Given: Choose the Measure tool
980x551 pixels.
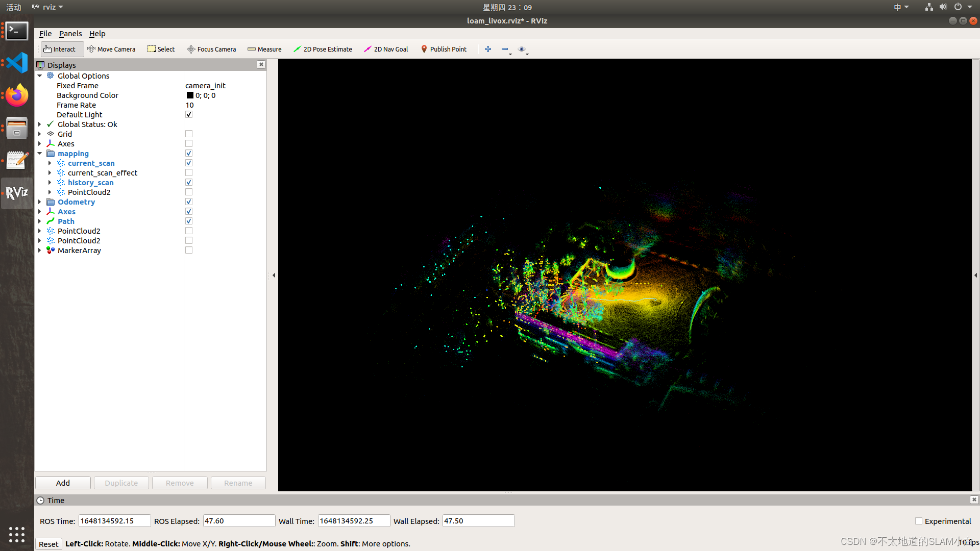Looking at the screenshot, I should [264, 49].
